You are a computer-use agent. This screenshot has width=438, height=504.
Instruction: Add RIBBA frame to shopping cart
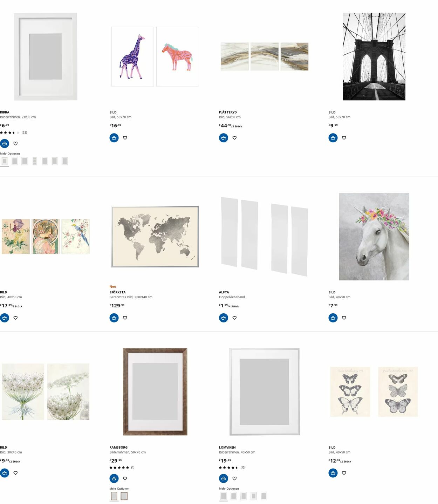click(x=5, y=143)
